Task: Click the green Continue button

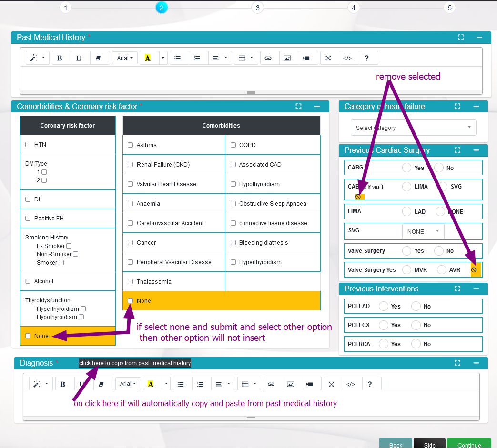Action: pyautogui.click(x=469, y=444)
